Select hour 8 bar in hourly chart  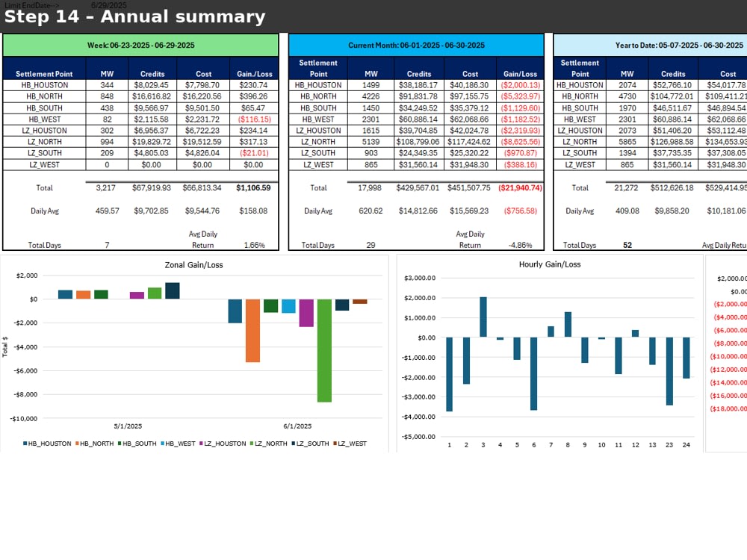(568, 324)
